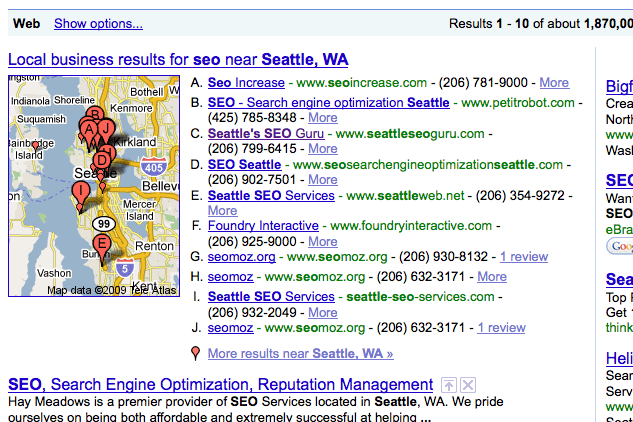Image resolution: width=633 pixels, height=422 pixels.
Task: Open More results near Seattle, WA
Action: (300, 354)
